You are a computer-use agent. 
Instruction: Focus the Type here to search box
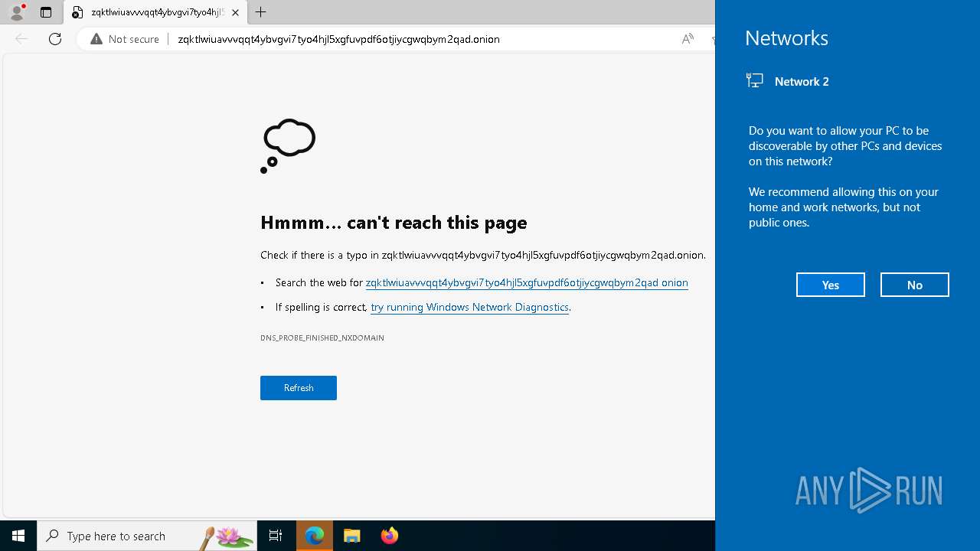point(147,536)
